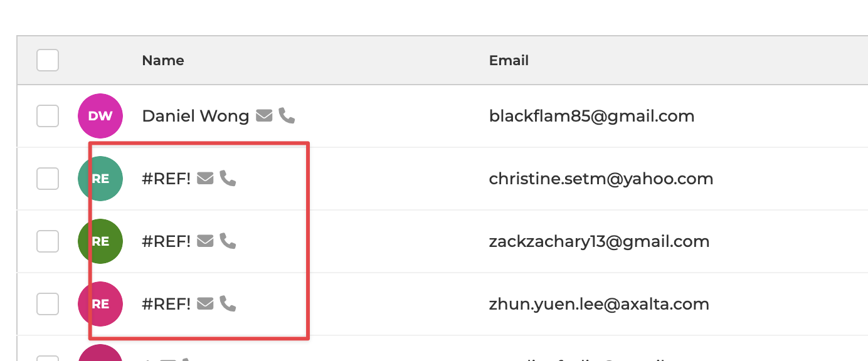Click envelope icon in zhun.yuen.lee@axalta.com row

(205, 304)
